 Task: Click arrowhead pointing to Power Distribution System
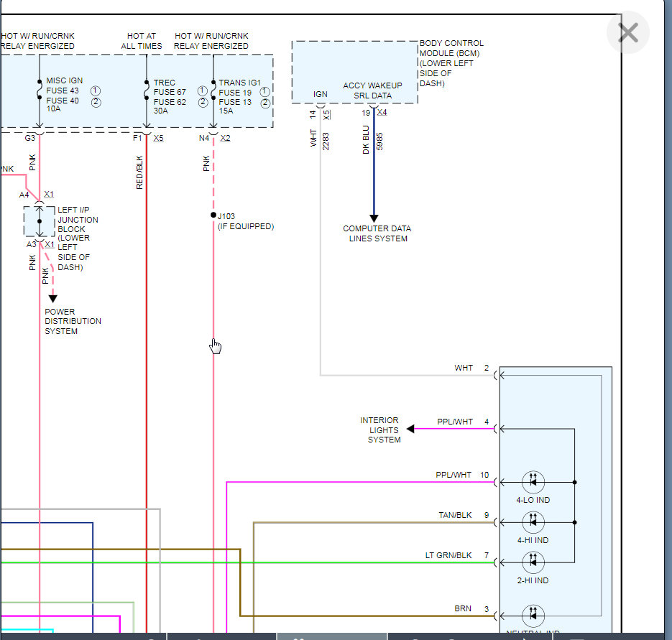(52, 299)
